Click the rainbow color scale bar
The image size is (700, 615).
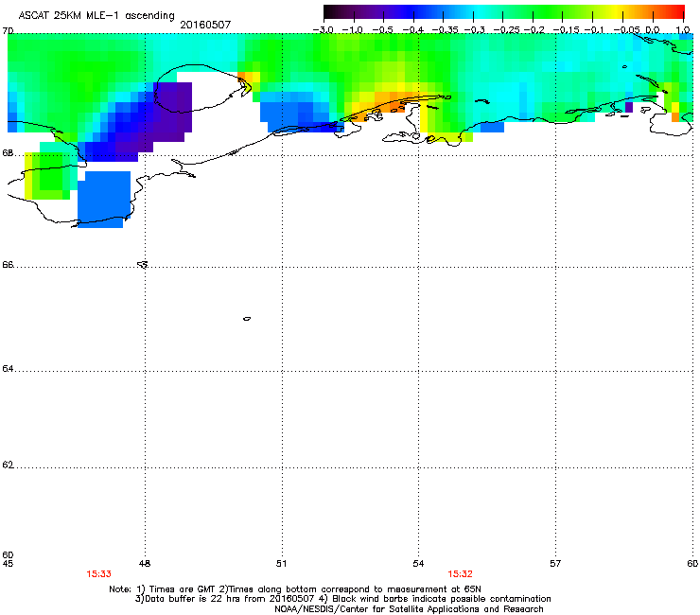(504, 12)
